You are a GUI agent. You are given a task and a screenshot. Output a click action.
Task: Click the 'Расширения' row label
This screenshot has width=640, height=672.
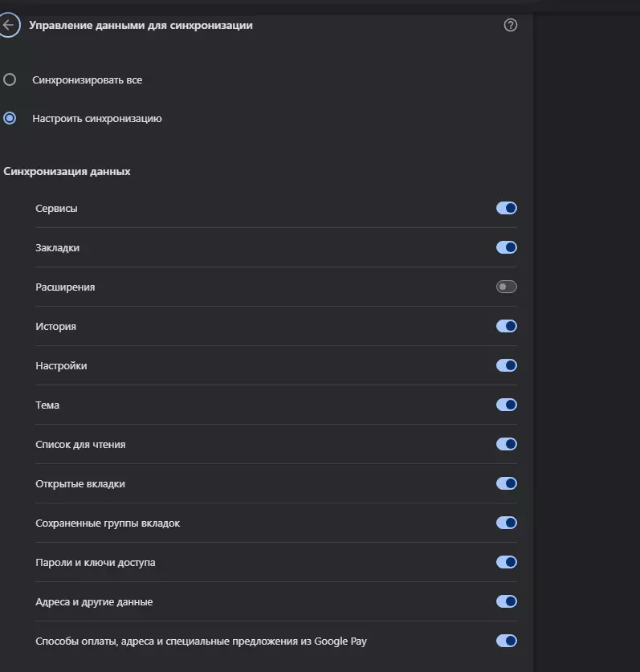pos(65,287)
